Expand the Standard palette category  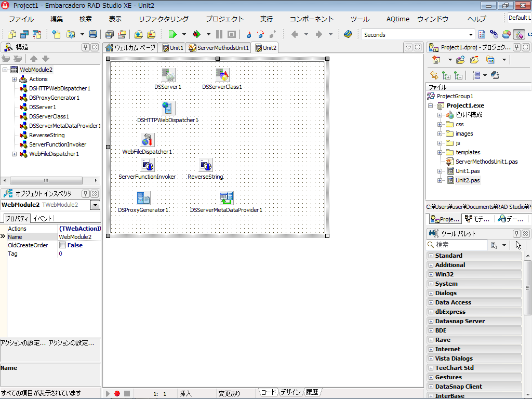tap(431, 256)
